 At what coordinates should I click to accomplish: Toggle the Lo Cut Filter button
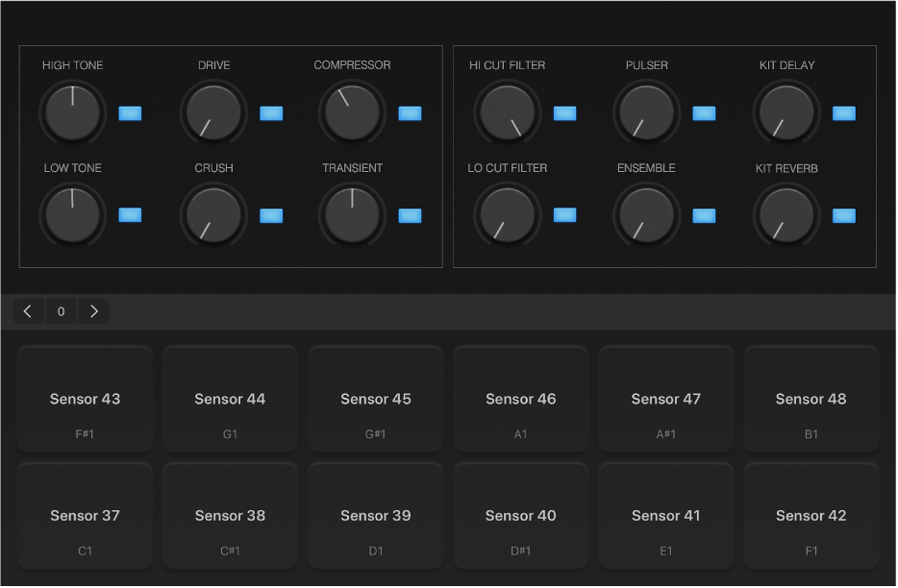coord(564,215)
